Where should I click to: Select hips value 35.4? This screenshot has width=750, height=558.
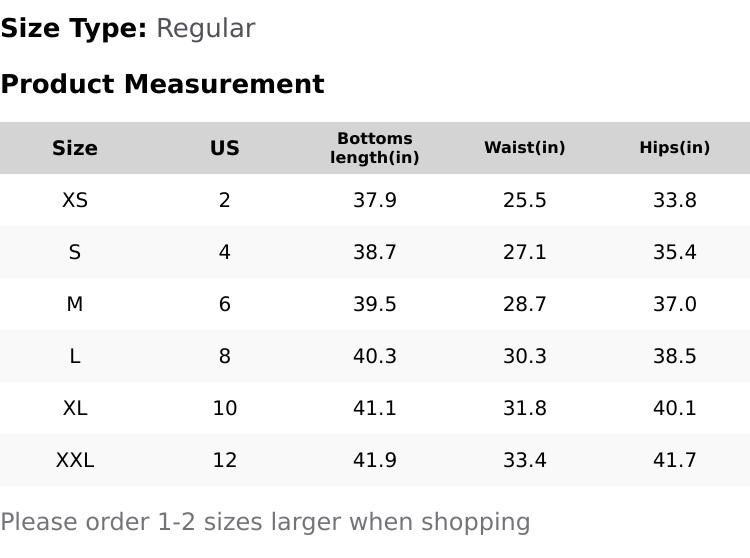point(675,252)
